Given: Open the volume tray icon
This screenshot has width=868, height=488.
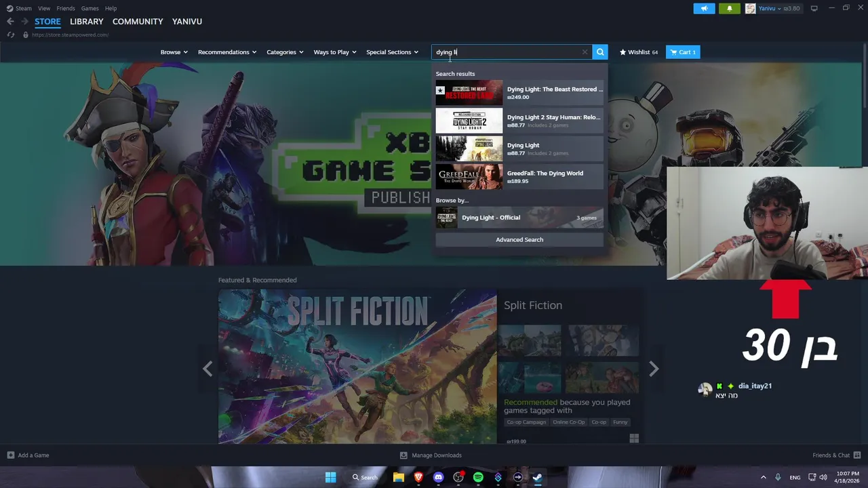Looking at the screenshot, I should click(823, 477).
